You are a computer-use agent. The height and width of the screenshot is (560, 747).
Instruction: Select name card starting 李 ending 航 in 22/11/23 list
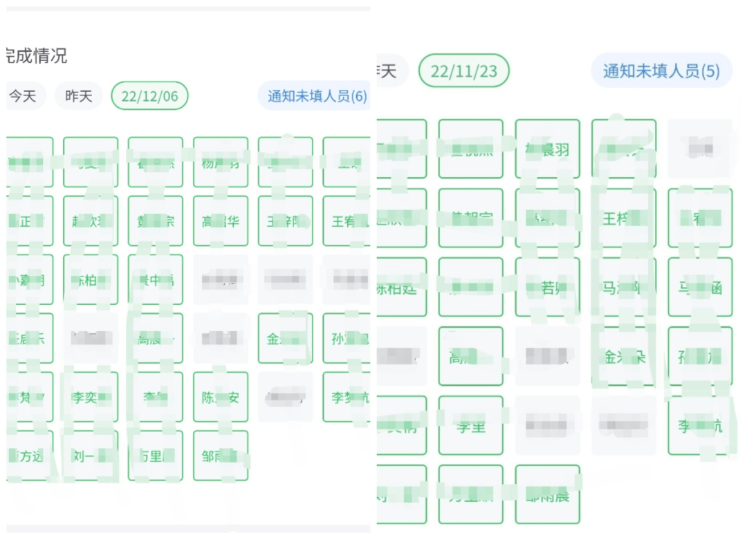click(x=700, y=425)
